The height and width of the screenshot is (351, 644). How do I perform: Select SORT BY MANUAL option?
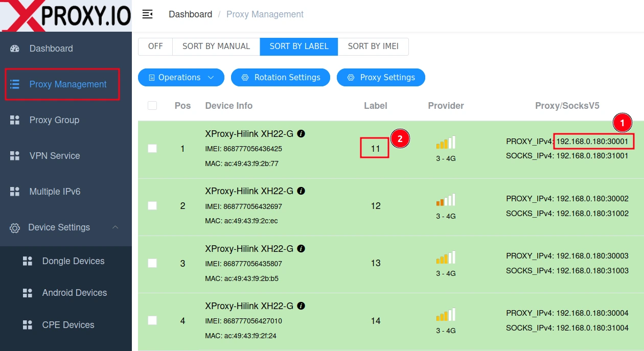pyautogui.click(x=216, y=46)
